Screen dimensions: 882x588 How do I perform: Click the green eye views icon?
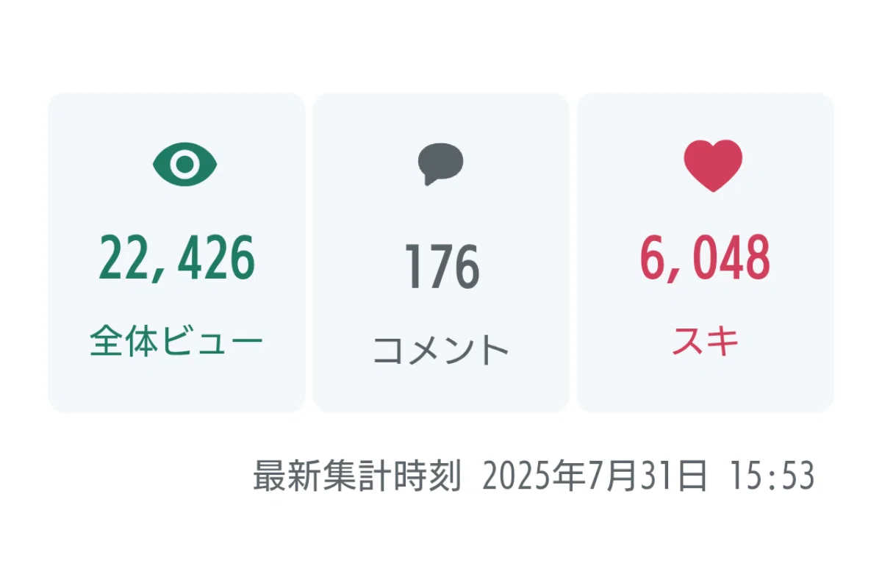tap(185, 165)
